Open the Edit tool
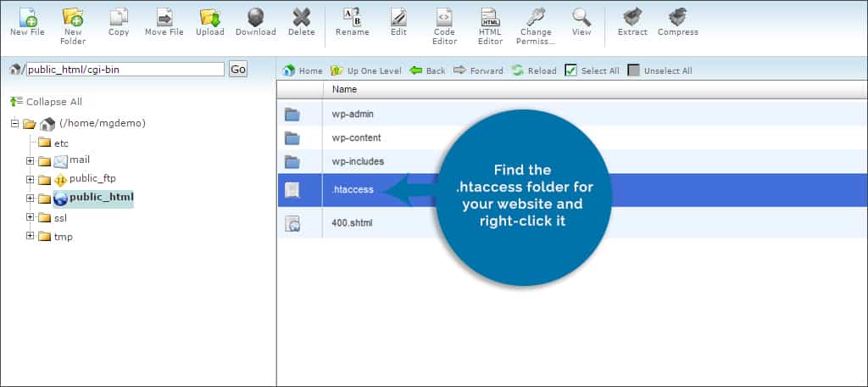This screenshot has width=868, height=387. [398, 22]
